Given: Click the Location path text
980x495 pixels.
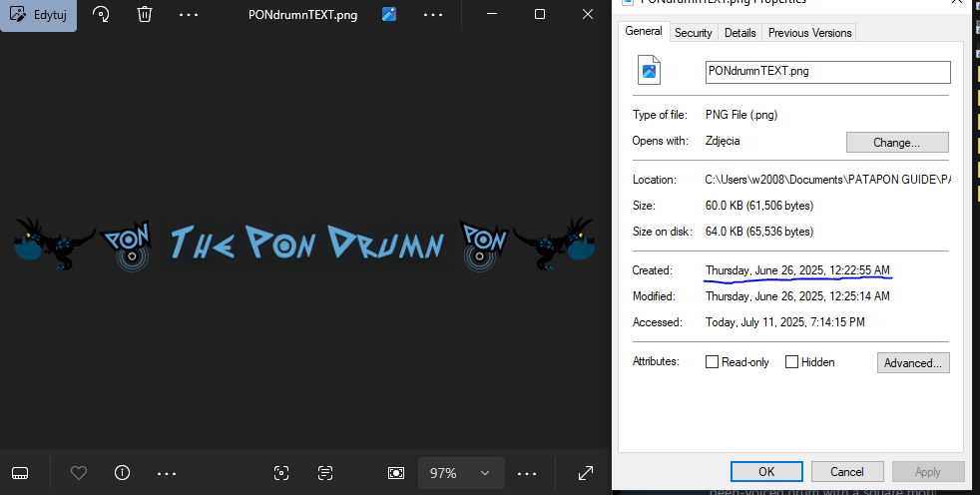Looking at the screenshot, I should tap(828, 180).
